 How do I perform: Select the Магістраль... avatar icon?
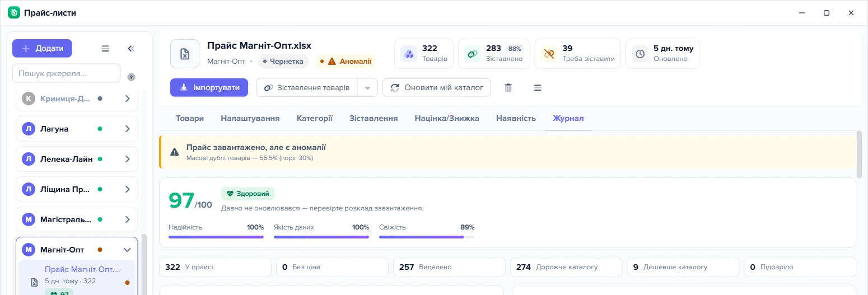click(x=29, y=219)
